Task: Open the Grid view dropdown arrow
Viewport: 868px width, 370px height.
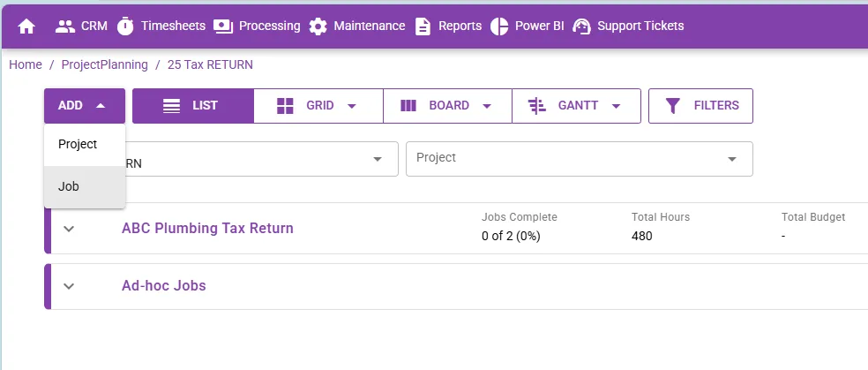Action: (351, 106)
